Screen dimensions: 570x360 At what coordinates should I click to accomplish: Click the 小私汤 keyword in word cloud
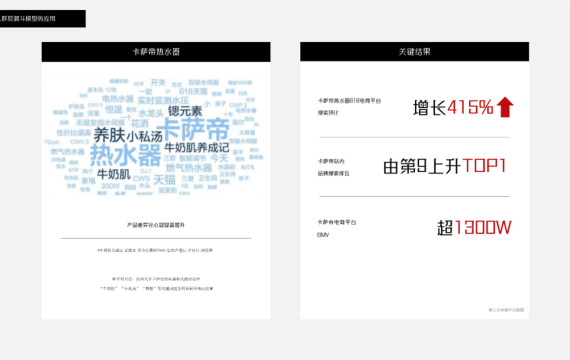click(x=145, y=137)
